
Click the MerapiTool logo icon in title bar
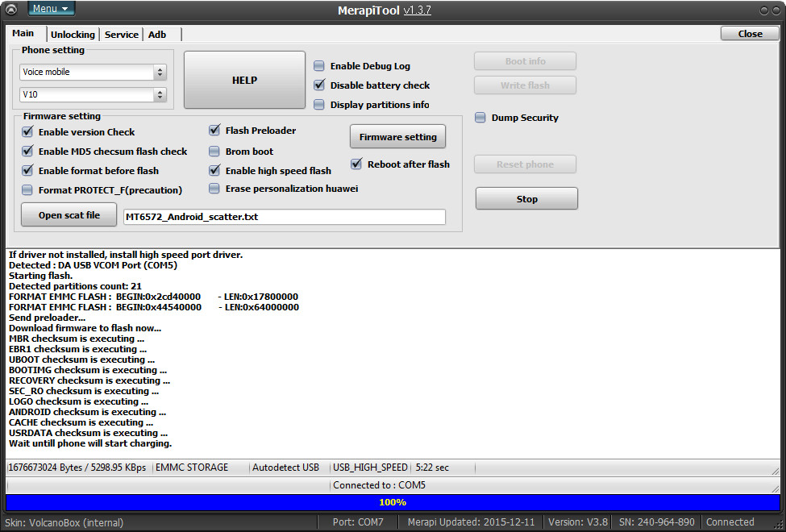(x=11, y=9)
